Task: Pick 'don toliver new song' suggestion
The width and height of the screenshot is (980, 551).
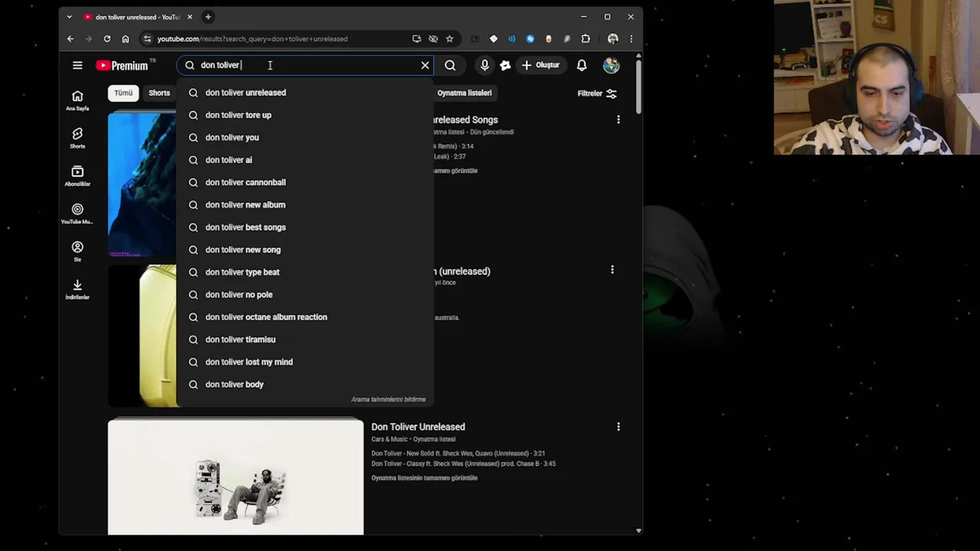Action: tap(305, 249)
